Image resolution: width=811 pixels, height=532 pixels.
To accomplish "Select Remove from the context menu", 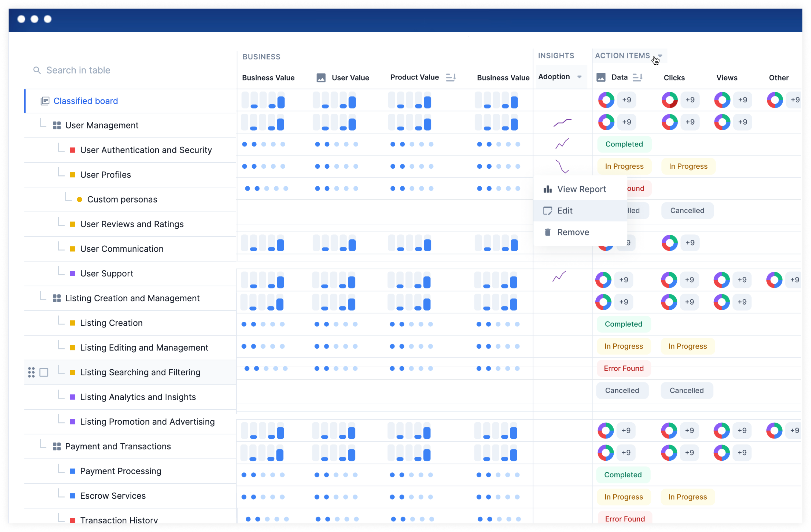I will coord(572,232).
